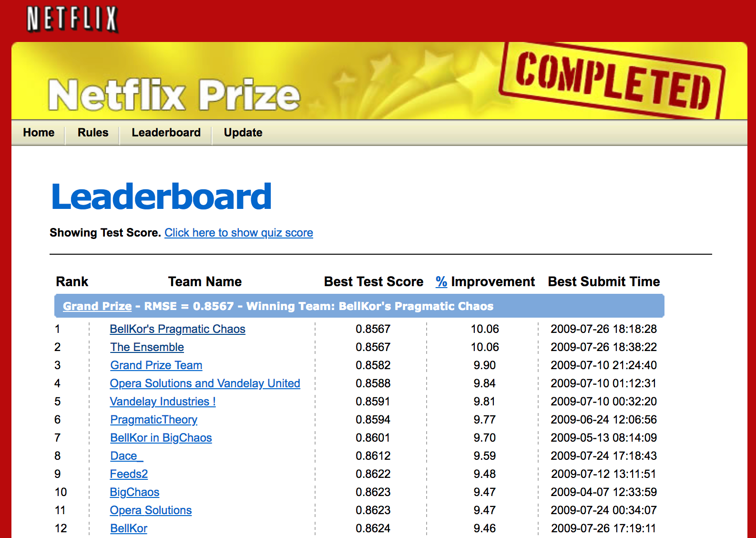Click the Netflix logo
The image size is (756, 538).
[72, 19]
